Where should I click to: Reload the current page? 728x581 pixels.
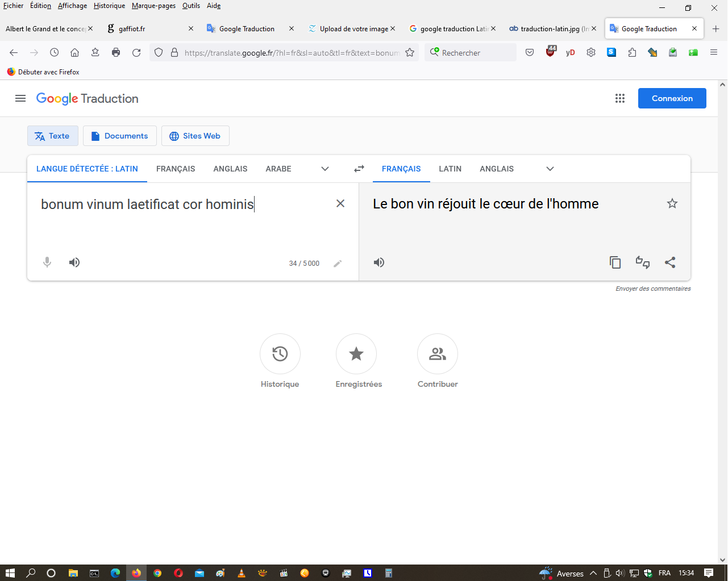click(x=136, y=53)
